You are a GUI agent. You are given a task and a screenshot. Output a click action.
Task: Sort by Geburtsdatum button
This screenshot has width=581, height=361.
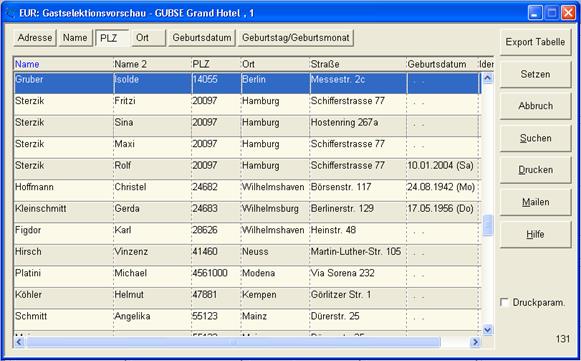202,38
